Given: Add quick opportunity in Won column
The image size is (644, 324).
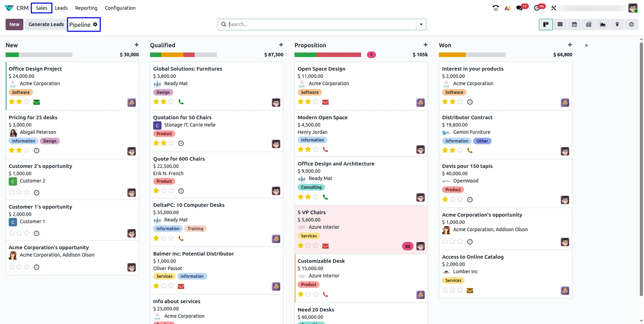Looking at the screenshot, I should point(570,45).
